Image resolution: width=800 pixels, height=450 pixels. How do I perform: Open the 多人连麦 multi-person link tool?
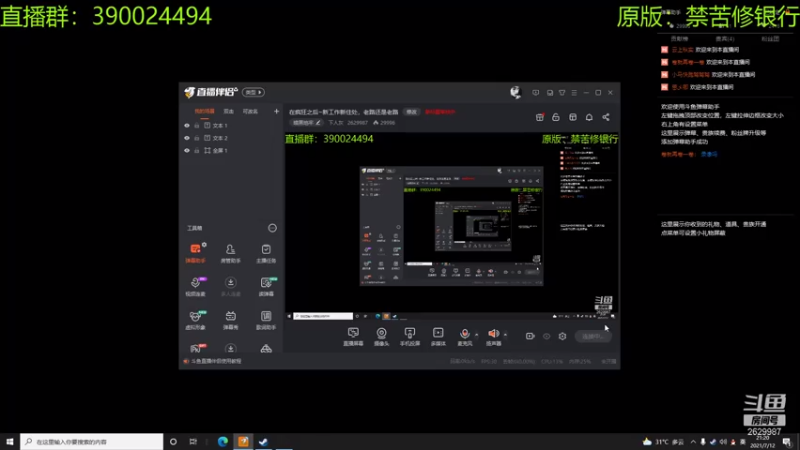click(231, 286)
